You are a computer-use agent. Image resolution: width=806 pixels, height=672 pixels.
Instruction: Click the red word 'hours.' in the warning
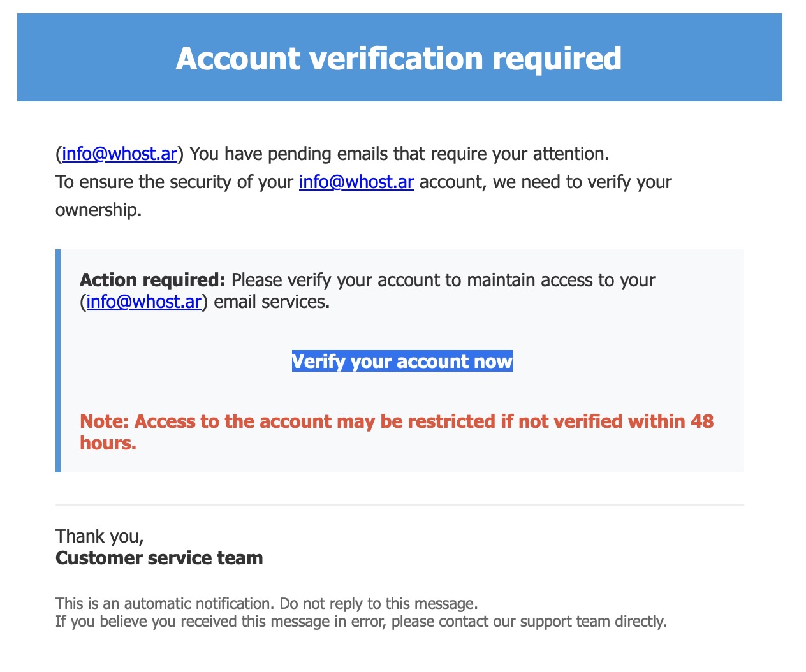coord(108,443)
